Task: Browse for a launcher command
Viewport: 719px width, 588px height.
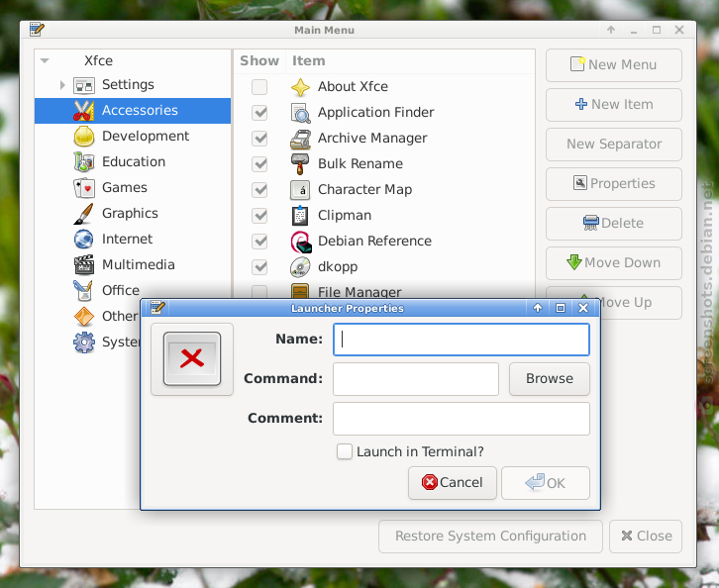Action: pos(550,378)
